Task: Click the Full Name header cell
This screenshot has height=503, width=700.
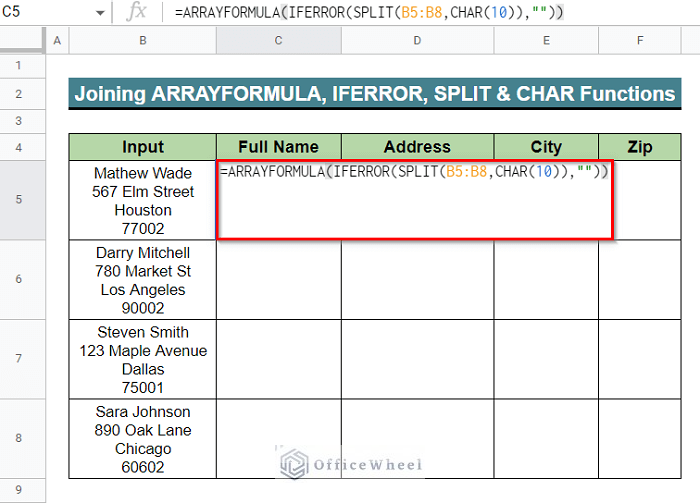Action: tap(279, 147)
